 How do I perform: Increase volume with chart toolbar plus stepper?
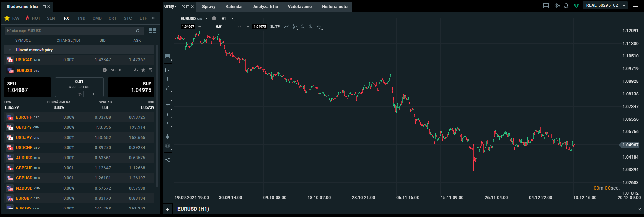[248, 27]
